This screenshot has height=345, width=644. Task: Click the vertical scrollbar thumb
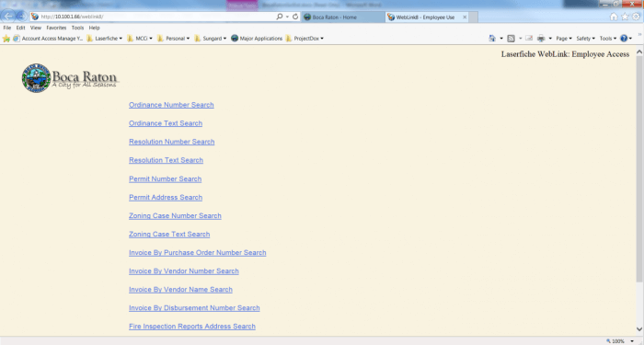[639, 169]
